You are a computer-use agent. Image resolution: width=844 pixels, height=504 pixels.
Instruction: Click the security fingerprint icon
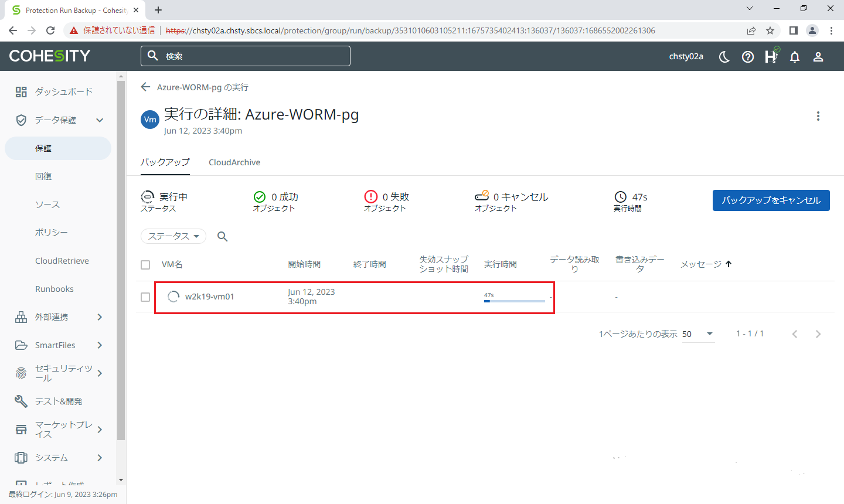[x=21, y=373]
